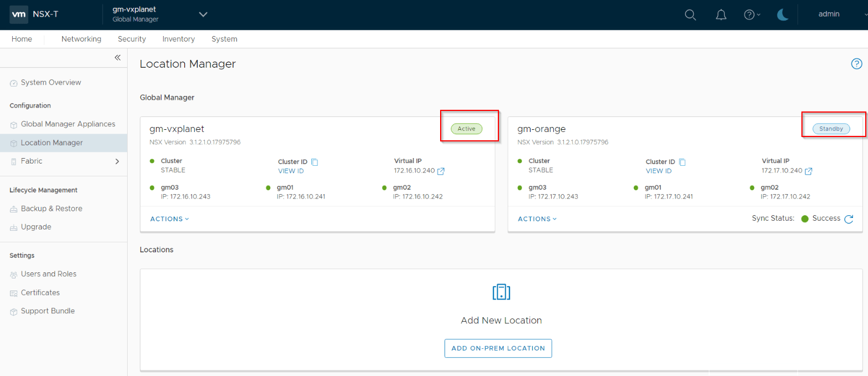
Task: Click the Standby status badge on gm-orange
Action: click(831, 129)
